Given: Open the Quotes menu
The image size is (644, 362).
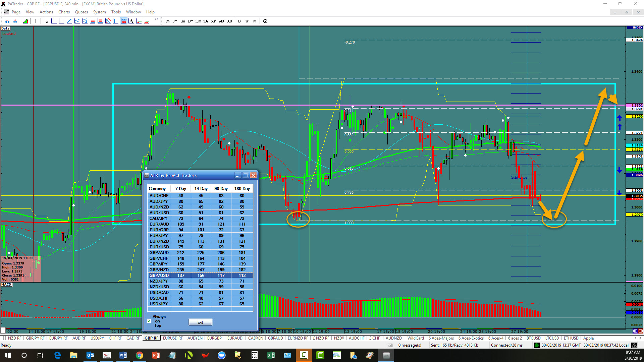Looking at the screenshot, I should tap(82, 12).
